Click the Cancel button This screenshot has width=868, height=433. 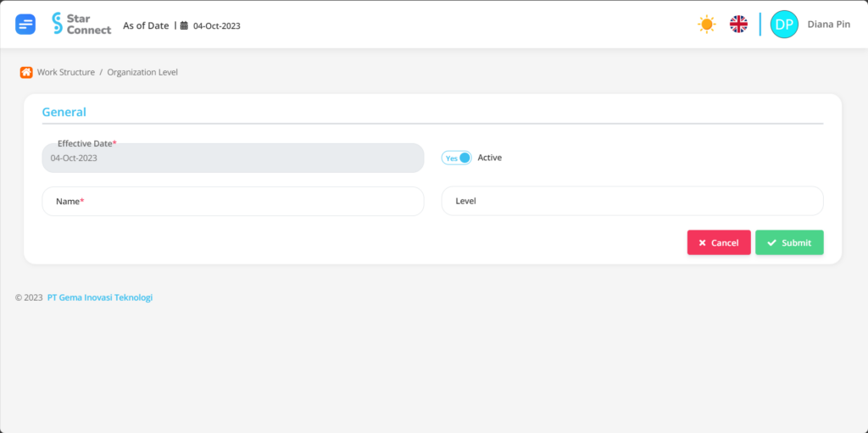[719, 242]
